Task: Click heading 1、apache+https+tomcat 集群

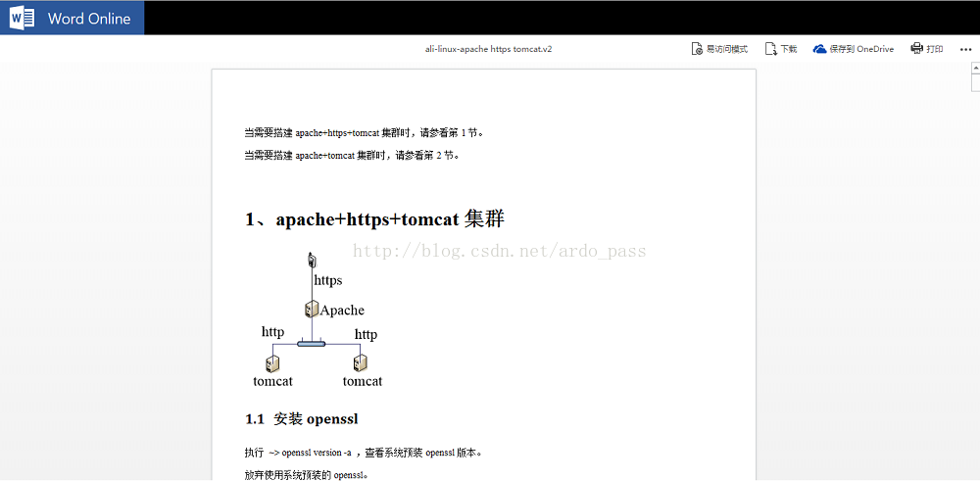Action: tap(374, 219)
